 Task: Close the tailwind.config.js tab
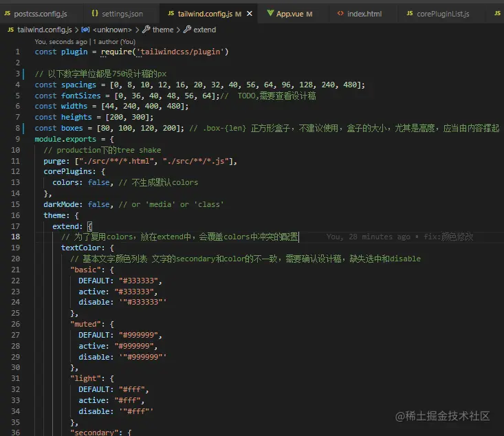[x=250, y=14]
